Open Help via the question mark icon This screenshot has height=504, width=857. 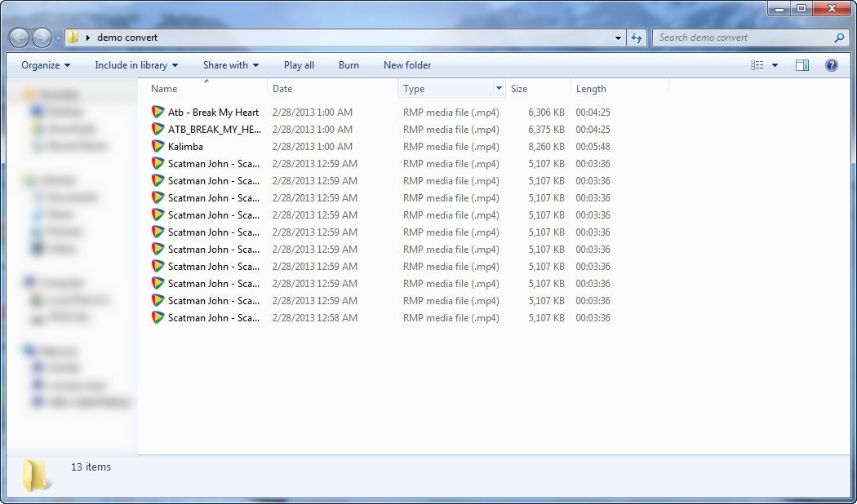pyautogui.click(x=831, y=65)
